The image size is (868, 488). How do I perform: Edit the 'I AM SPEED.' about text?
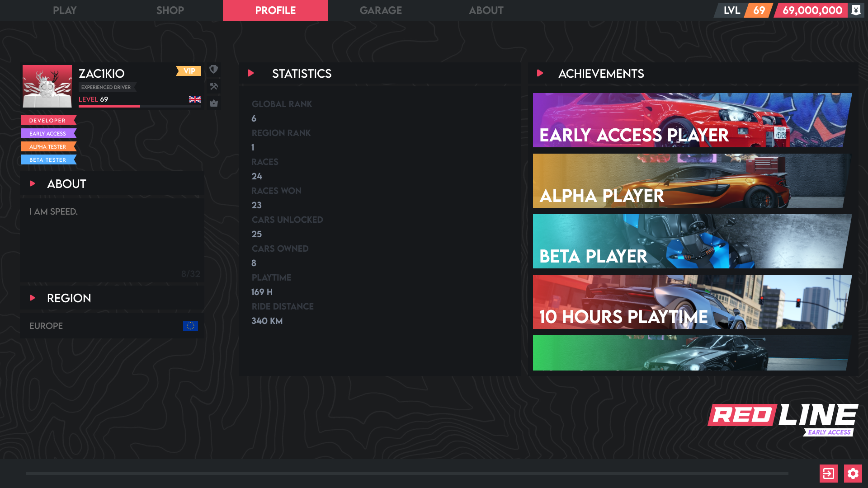point(53,212)
